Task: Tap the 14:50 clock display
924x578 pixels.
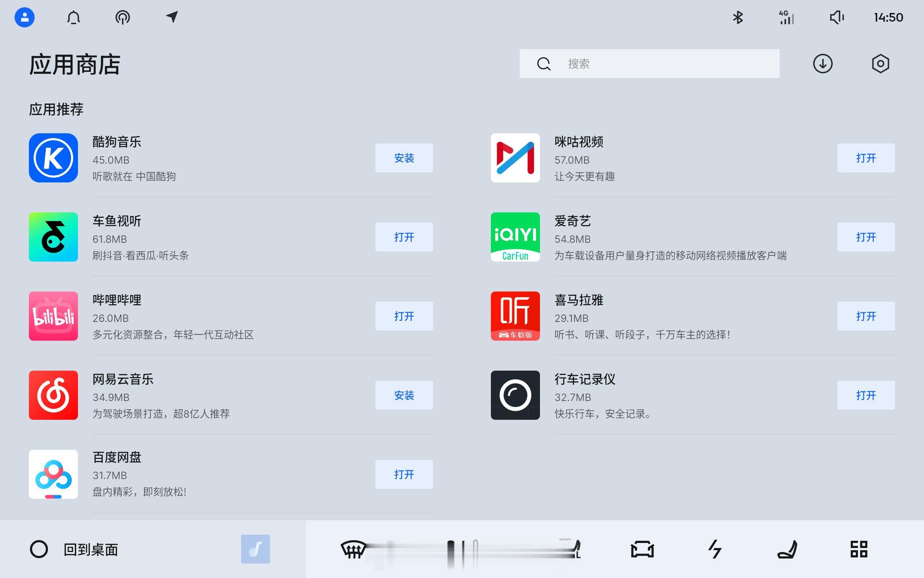Action: tap(888, 17)
